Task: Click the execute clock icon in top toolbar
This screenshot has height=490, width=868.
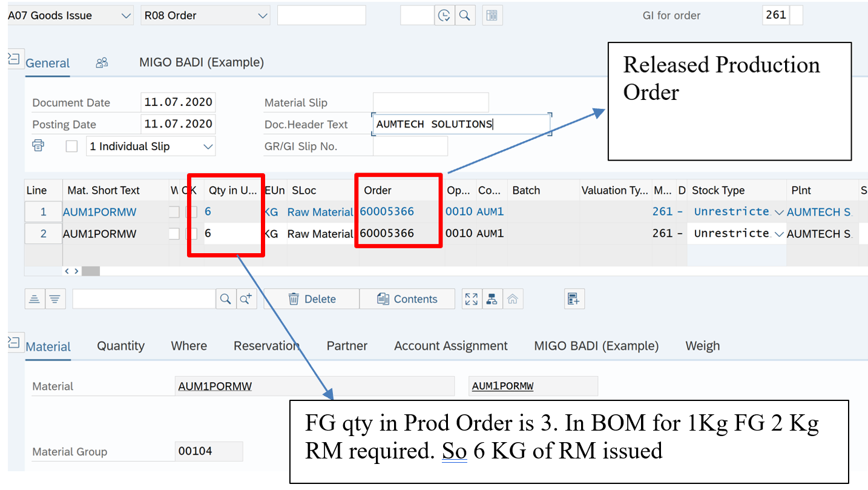Action: (x=444, y=16)
